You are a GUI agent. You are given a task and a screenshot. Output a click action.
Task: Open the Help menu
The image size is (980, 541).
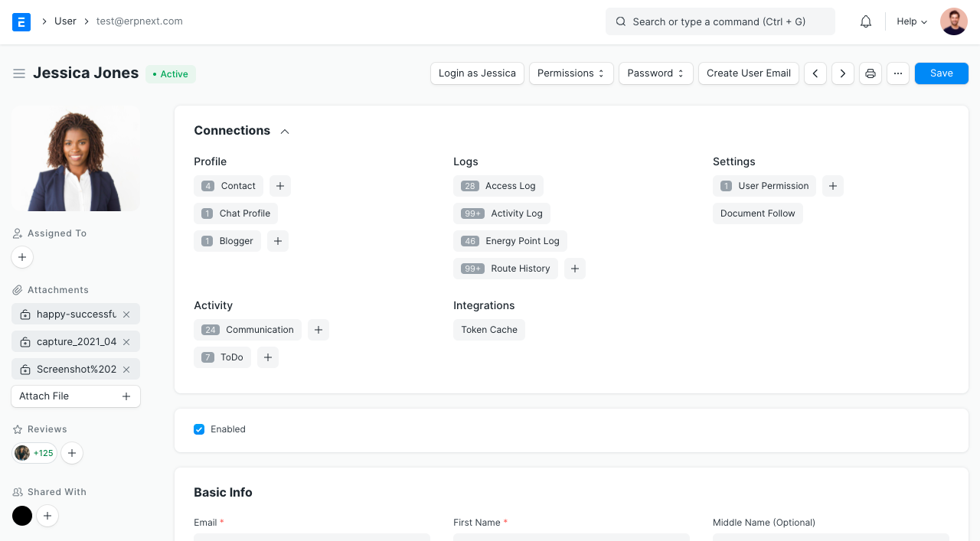tap(910, 21)
